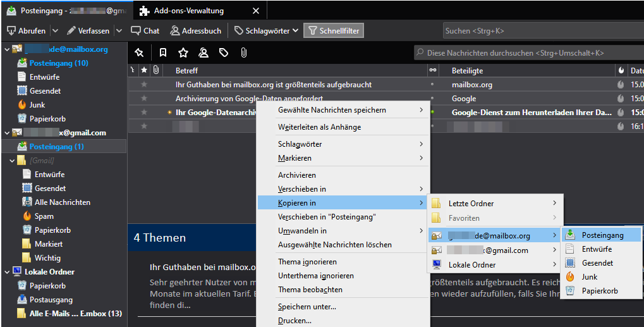Click the 'Diese Nachrichten durchsuchen' filter field

click(529, 53)
